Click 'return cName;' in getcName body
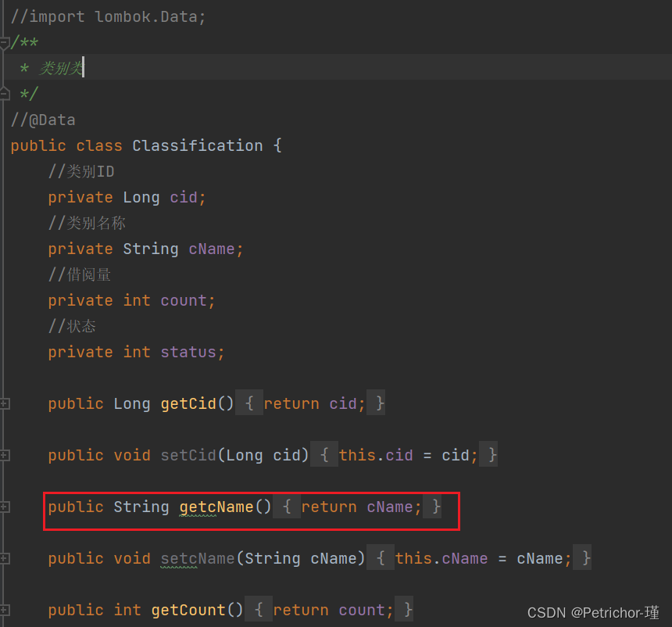672x627 pixels. coord(361,507)
